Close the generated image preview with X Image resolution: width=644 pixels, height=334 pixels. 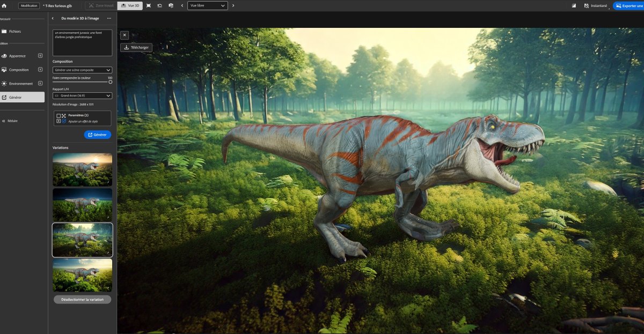(125, 35)
